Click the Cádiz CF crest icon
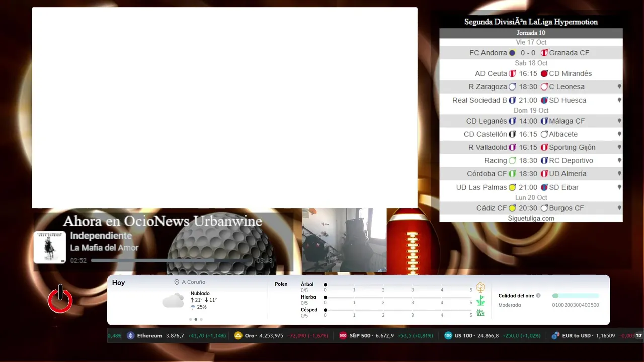The image size is (644, 362). click(x=512, y=208)
